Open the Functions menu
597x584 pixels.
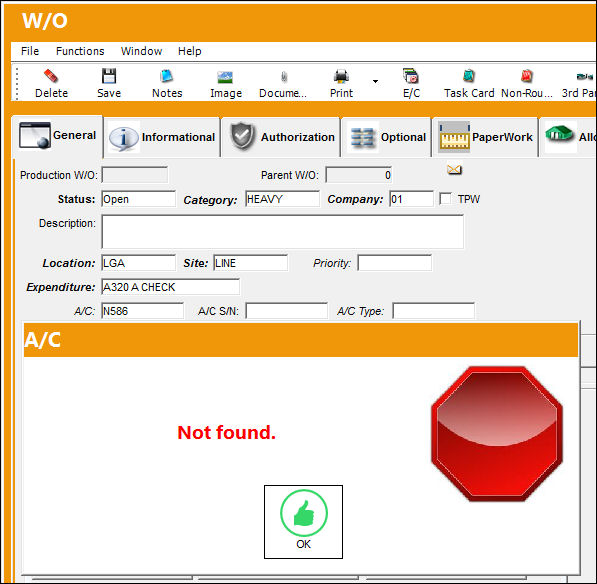[x=80, y=51]
